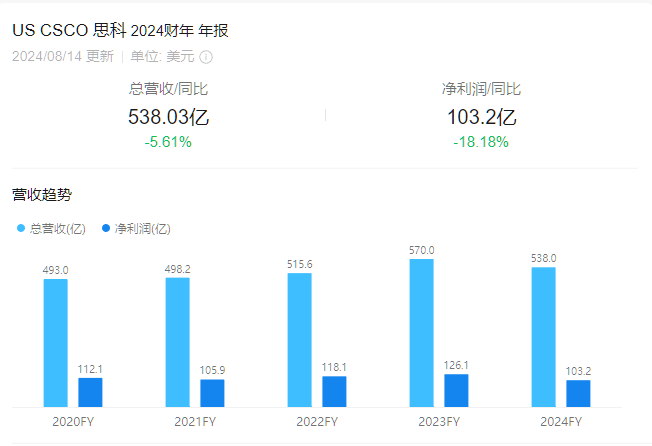Select the 2021FY net profit bar 105.9
652x446 pixels.
pyautogui.click(x=212, y=393)
